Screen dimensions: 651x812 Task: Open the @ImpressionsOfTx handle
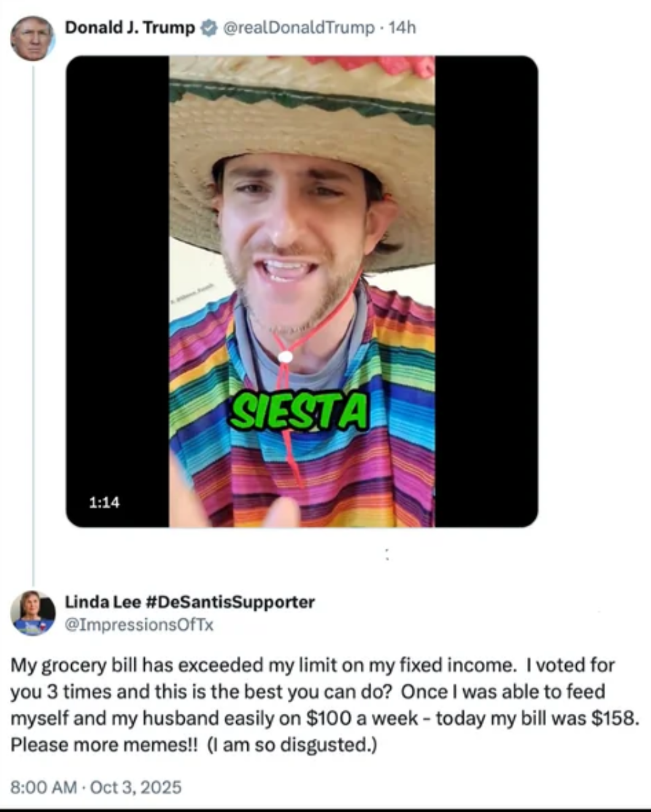(x=139, y=625)
